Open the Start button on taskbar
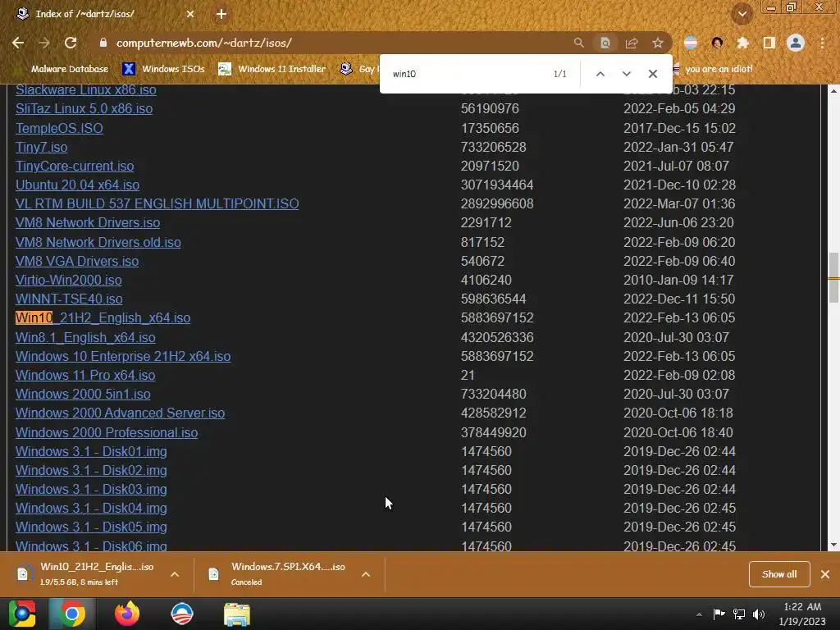This screenshot has height=630, width=840. point(22,614)
